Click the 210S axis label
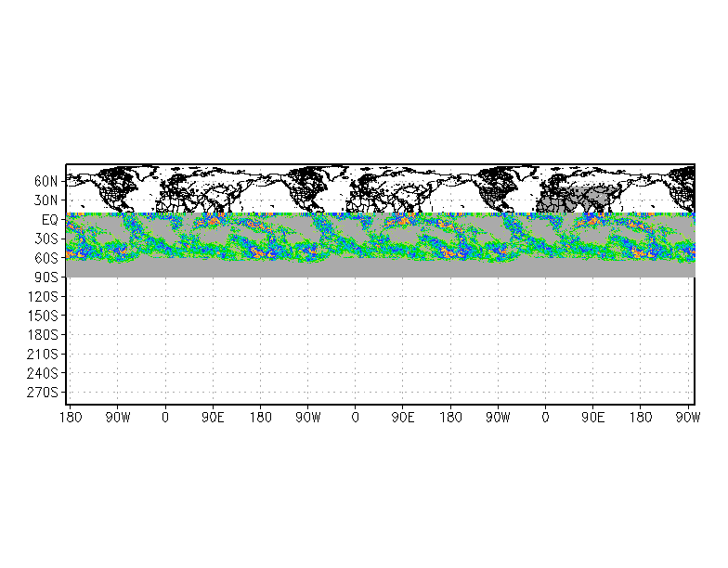Screen dimensions: 728x568 [x=43, y=355]
